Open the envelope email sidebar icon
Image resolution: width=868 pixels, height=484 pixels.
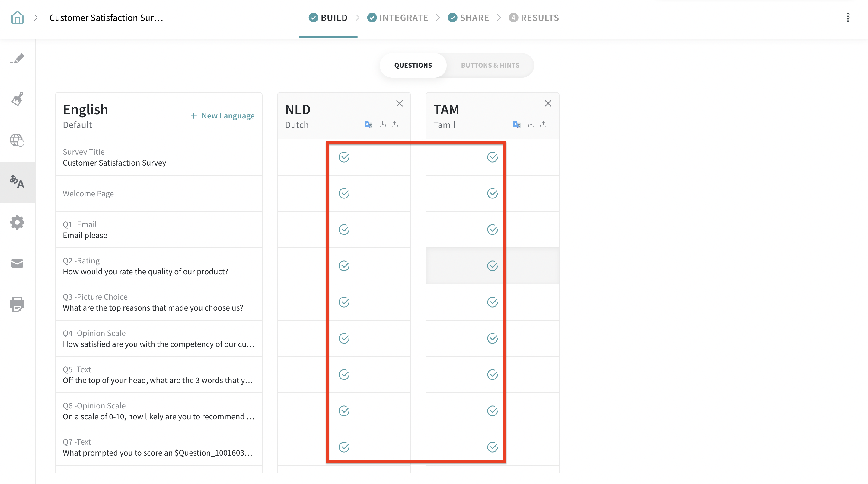(x=17, y=263)
